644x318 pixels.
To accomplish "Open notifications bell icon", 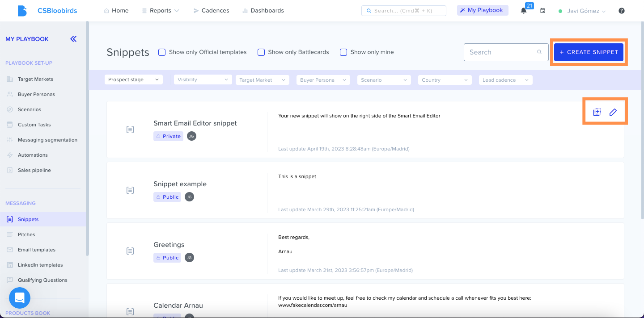I will 524,11.
